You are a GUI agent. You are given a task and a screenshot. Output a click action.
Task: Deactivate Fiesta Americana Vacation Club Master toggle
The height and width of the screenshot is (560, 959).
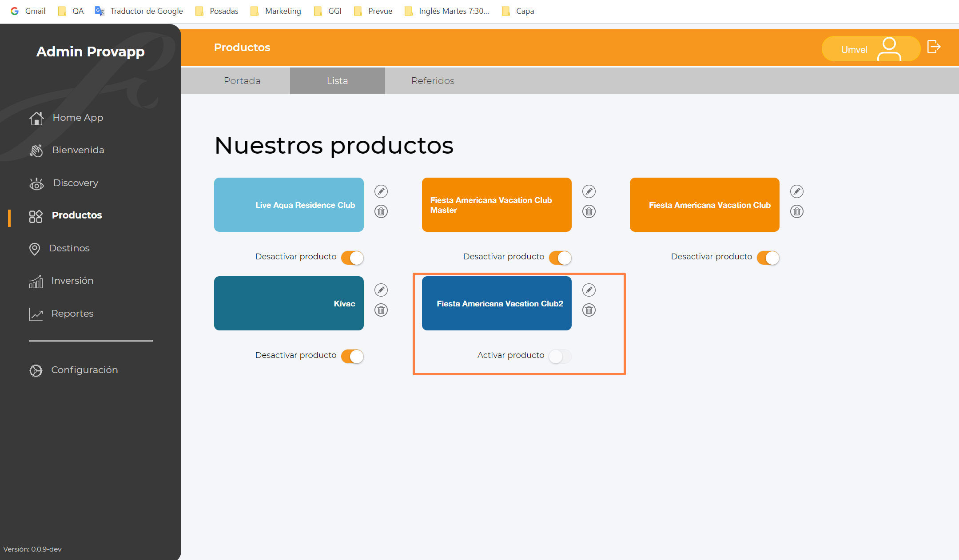pos(560,258)
